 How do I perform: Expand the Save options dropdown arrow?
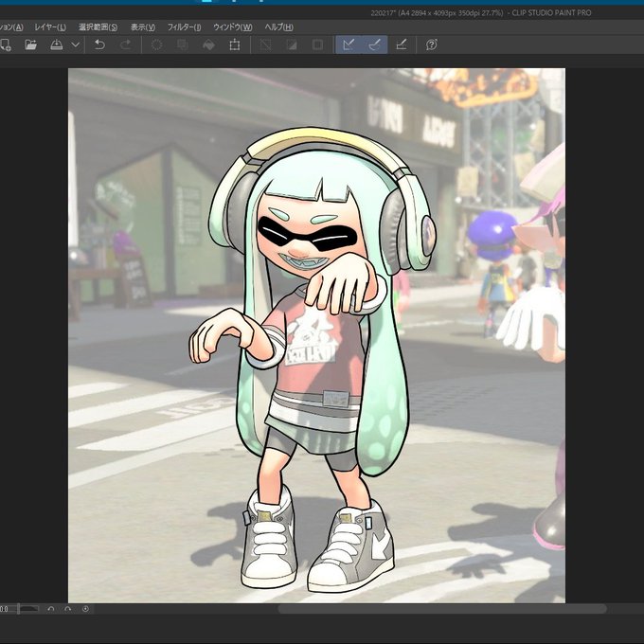(x=76, y=45)
